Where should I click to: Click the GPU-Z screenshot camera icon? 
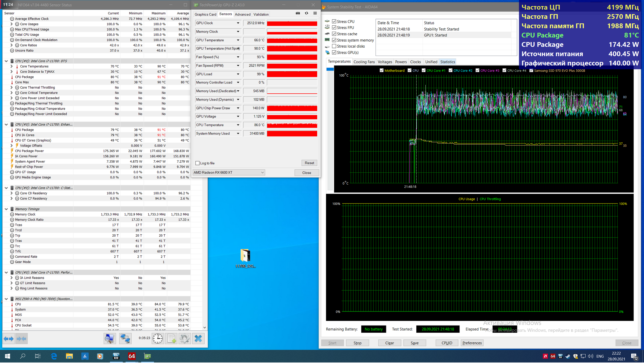coord(298,13)
